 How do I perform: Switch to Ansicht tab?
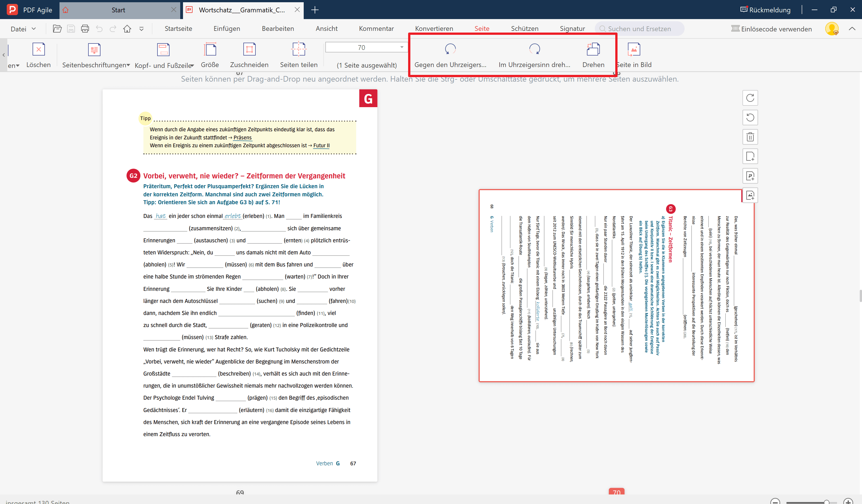pyautogui.click(x=326, y=29)
